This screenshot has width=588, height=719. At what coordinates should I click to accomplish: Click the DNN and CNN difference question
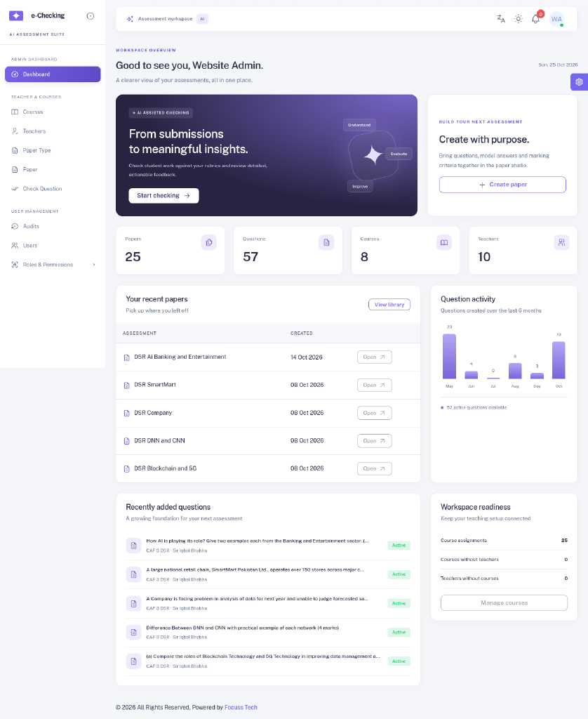point(243,628)
